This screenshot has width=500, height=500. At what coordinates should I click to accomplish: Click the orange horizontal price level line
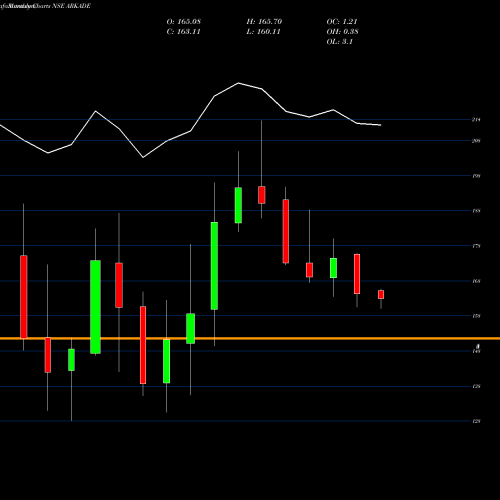(x=250, y=338)
